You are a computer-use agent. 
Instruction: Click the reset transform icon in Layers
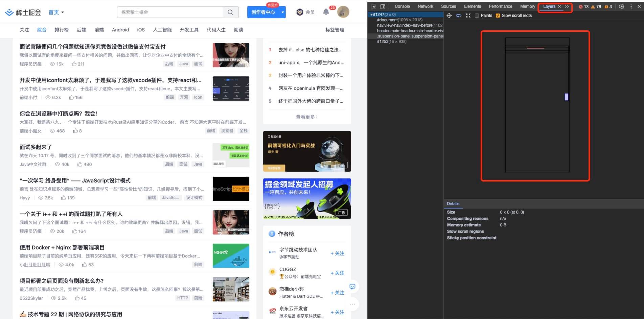pyautogui.click(x=468, y=16)
